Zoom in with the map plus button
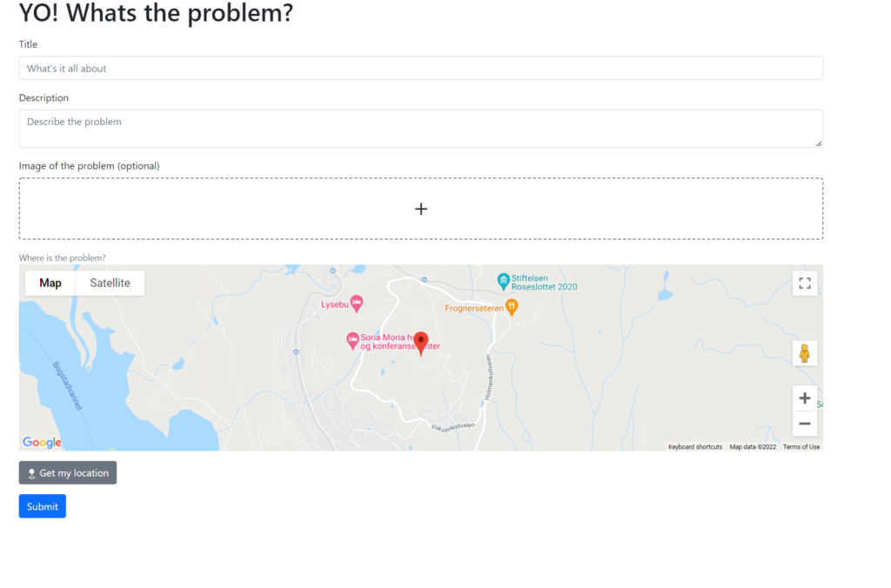 (x=805, y=398)
